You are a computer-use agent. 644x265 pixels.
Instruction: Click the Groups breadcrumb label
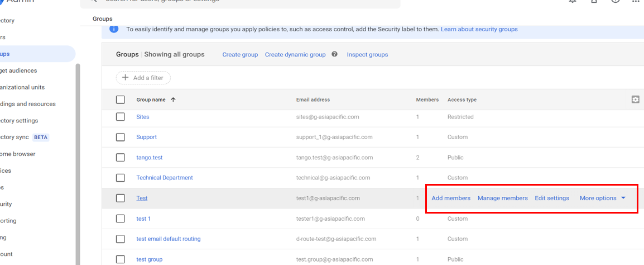coord(103,19)
